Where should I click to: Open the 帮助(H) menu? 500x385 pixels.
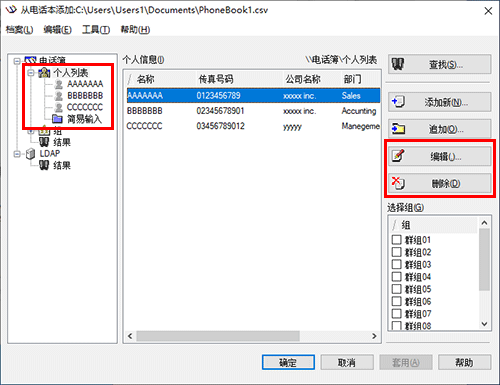(135, 30)
